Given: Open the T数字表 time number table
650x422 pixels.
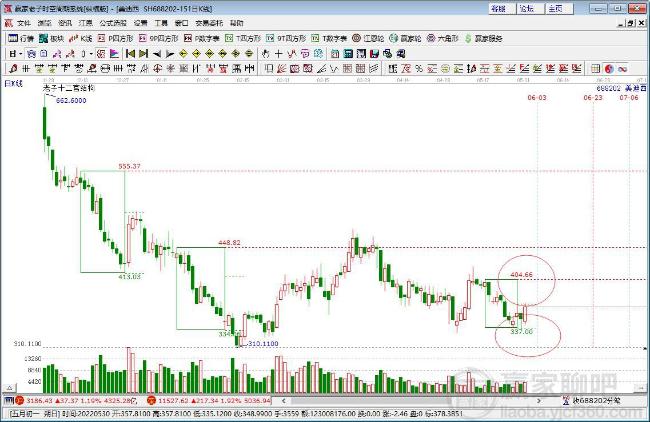Looking at the screenshot, I should coord(329,39).
